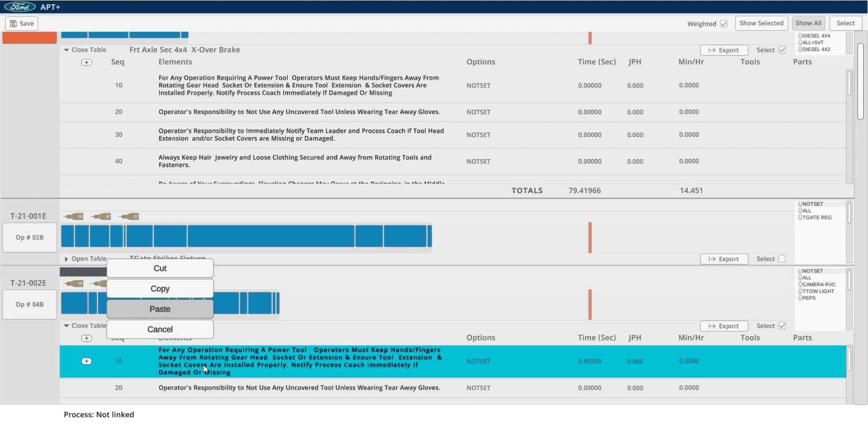Image resolution: width=868 pixels, height=432 pixels.
Task: Click the Save button
Action: click(x=22, y=23)
